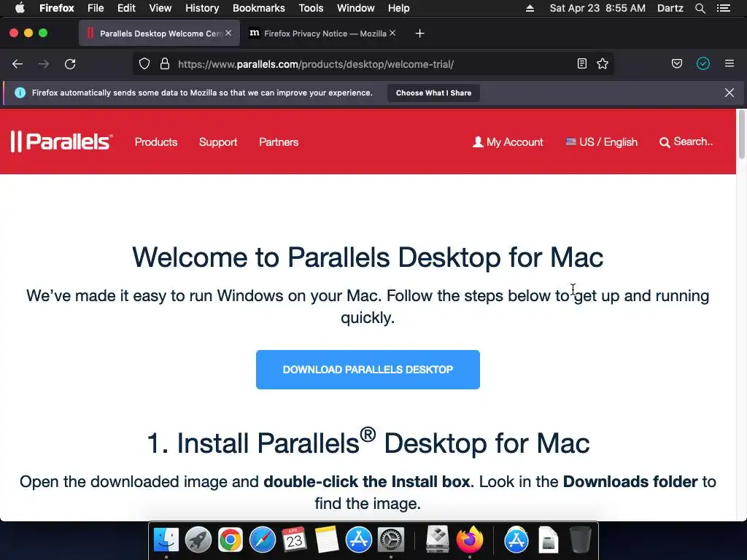The width and height of the screenshot is (747, 560).
Task: Open the History menu
Action: tap(202, 8)
